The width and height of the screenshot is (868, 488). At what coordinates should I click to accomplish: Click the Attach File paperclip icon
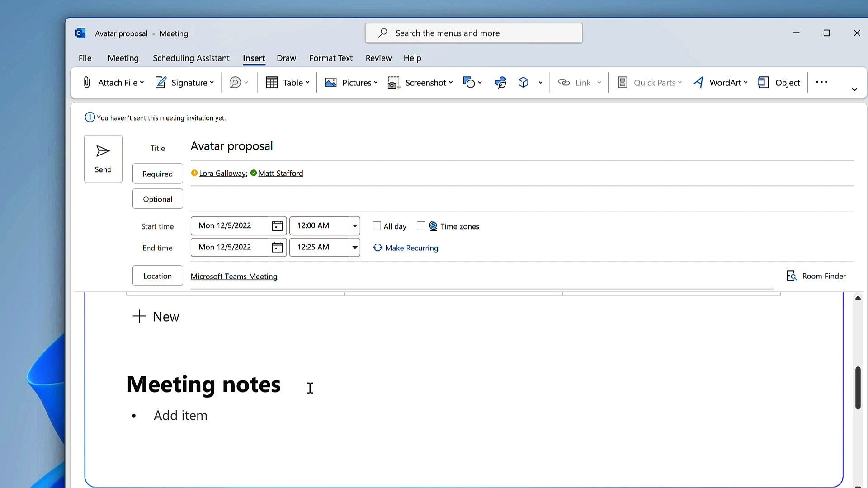tap(87, 83)
